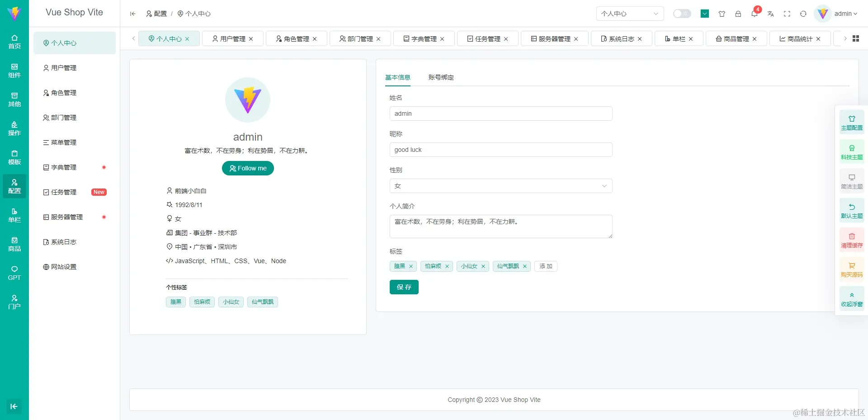
Task: Click the 保存 save button
Action: [x=404, y=287]
